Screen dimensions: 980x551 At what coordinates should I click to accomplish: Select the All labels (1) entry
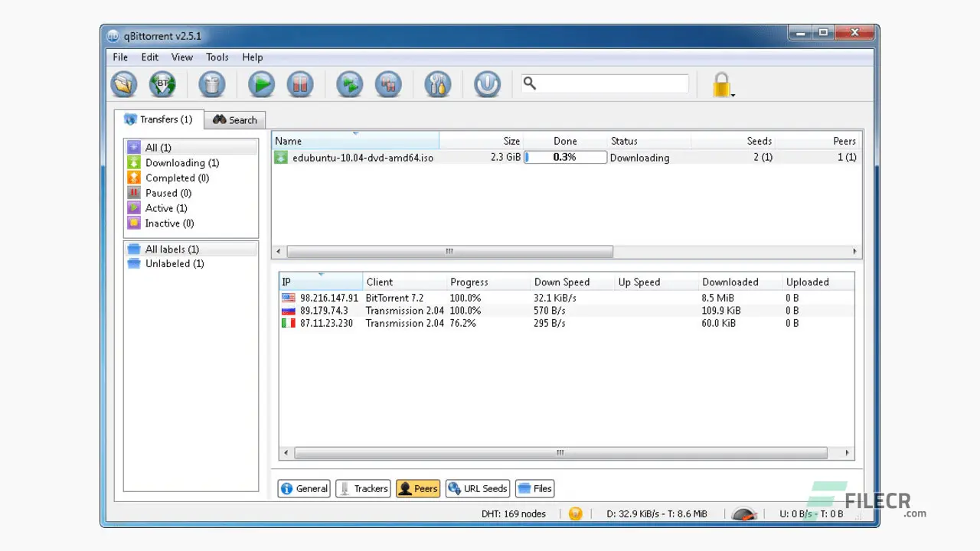coord(191,249)
